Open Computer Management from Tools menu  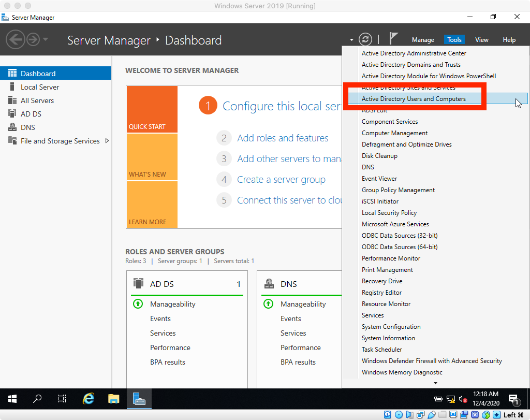pos(394,133)
